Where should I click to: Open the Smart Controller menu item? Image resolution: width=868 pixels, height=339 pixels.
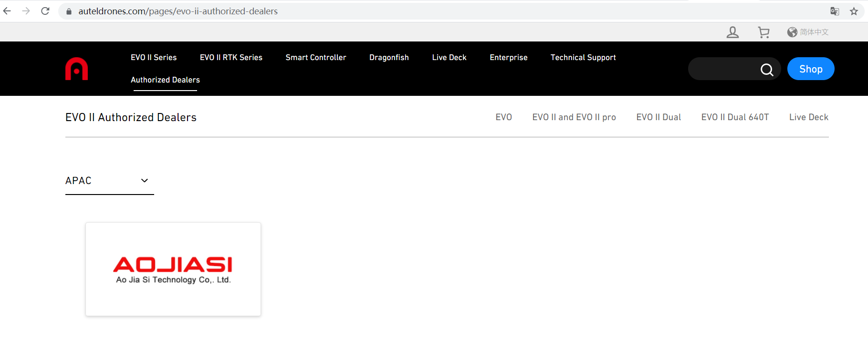316,57
